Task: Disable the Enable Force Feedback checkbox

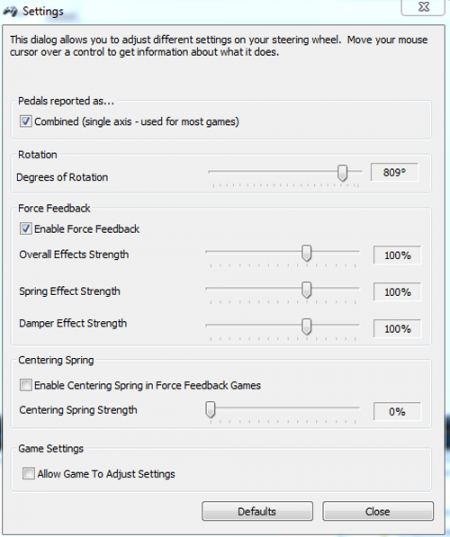Action: [x=26, y=228]
